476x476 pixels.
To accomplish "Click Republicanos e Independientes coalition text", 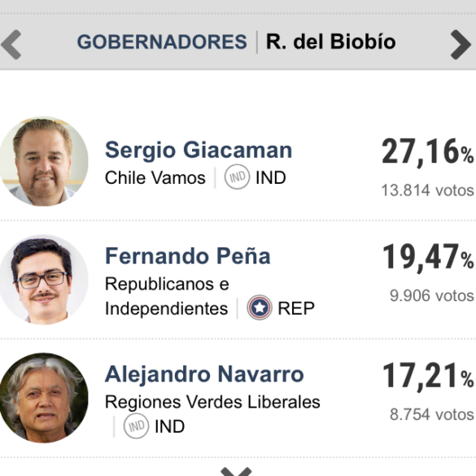I will pos(167,296).
